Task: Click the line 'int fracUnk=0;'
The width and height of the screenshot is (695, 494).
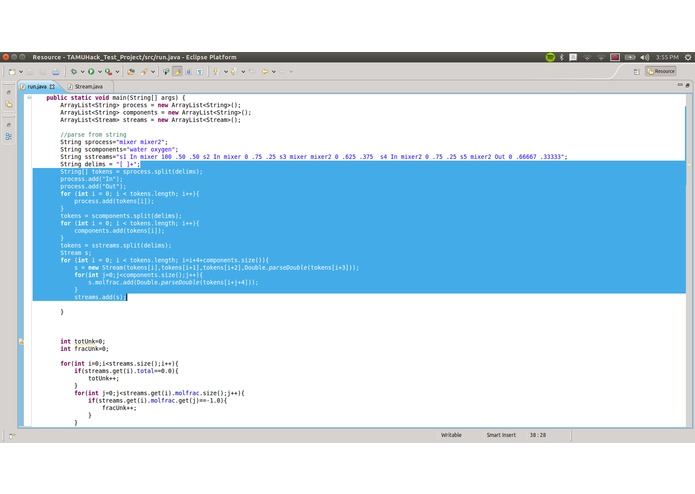Action: (x=84, y=349)
